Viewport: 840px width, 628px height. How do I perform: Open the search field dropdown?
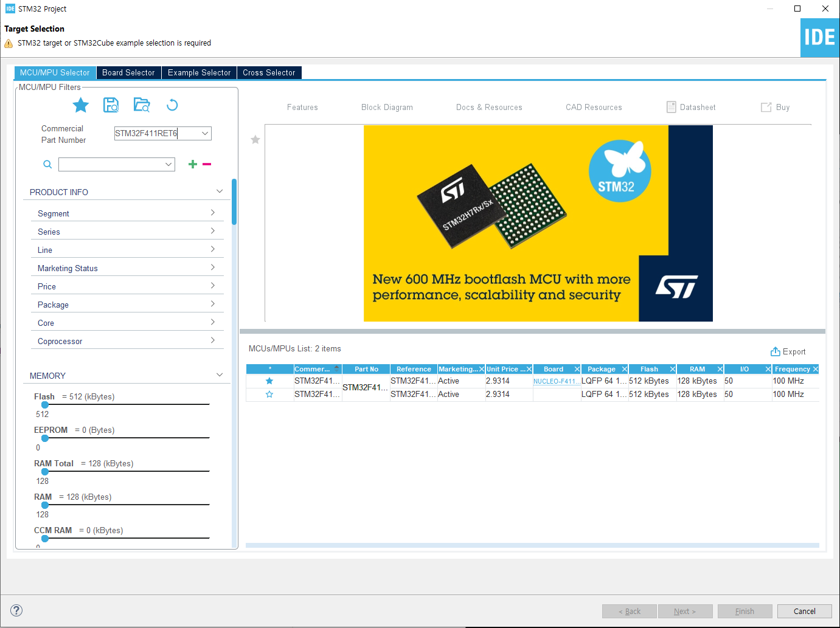pyautogui.click(x=168, y=164)
